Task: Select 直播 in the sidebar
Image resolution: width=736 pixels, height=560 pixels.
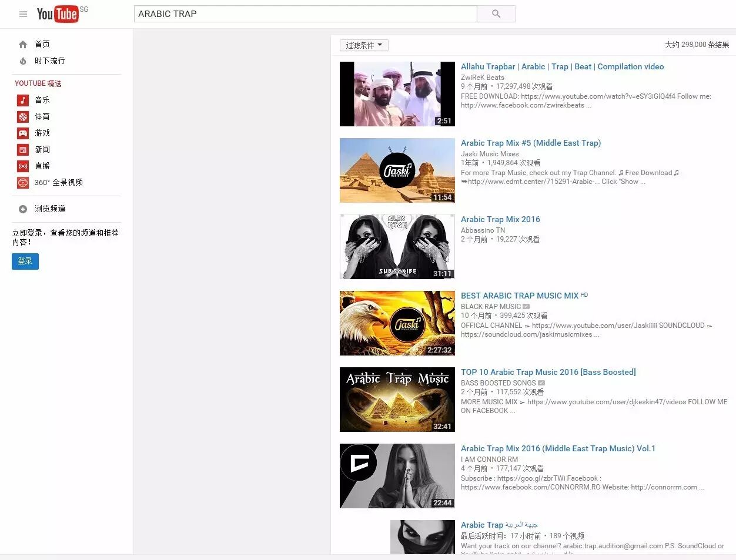Action: (42, 166)
